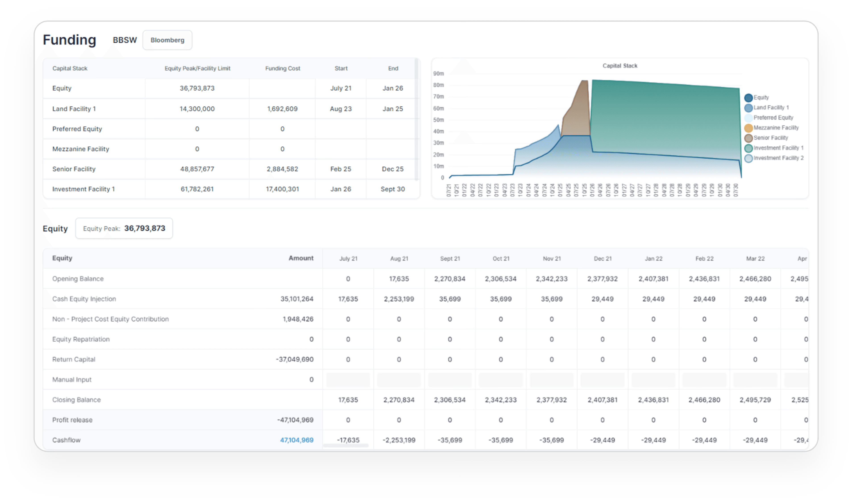Screen dimensions: 852x504
Task: Click Manual Input field for July 21
Action: [x=348, y=379]
